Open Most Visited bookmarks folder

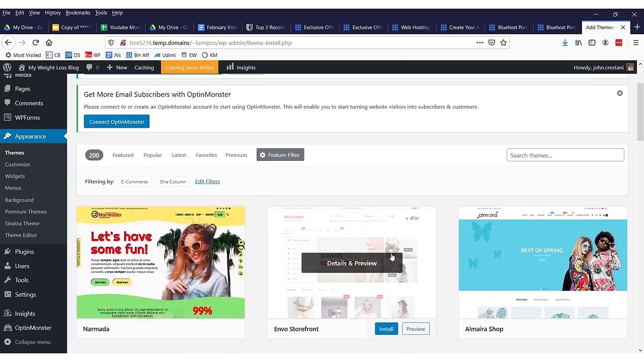tap(23, 55)
